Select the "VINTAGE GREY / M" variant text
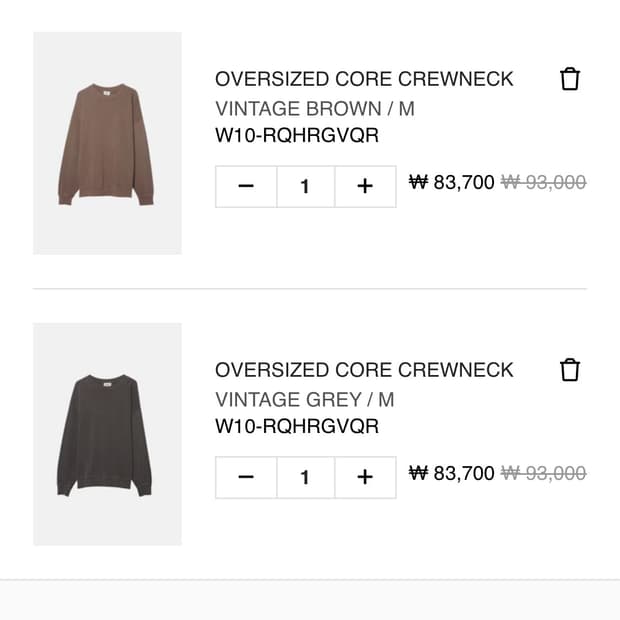Viewport: 620px width, 620px height. pyautogui.click(x=304, y=400)
